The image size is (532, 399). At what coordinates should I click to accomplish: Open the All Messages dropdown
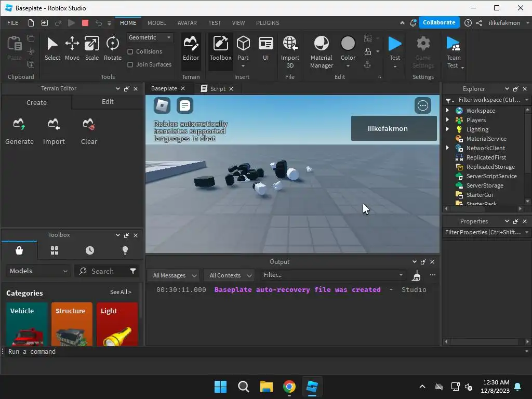174,275
